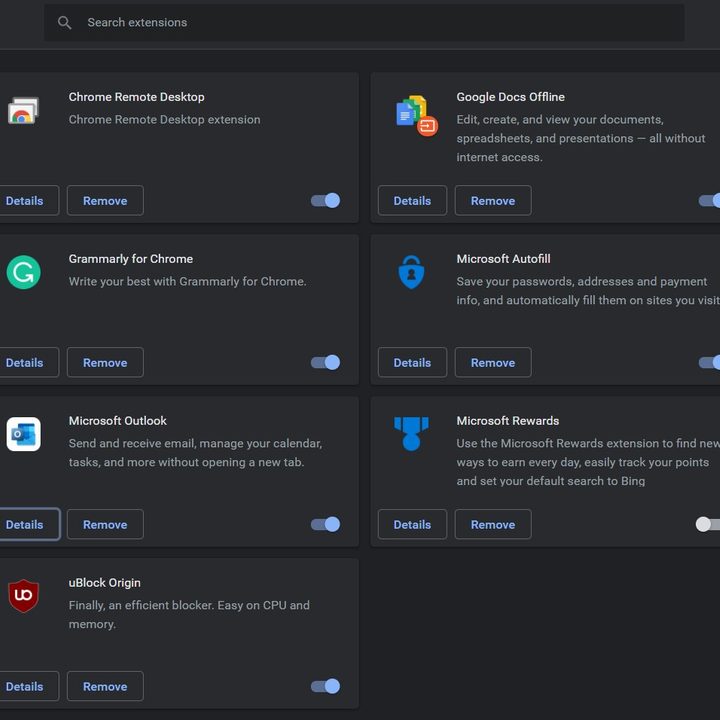Viewport: 720px width, 720px height.
Task: Click the Google Docs Offline extension icon
Action: 417,115
